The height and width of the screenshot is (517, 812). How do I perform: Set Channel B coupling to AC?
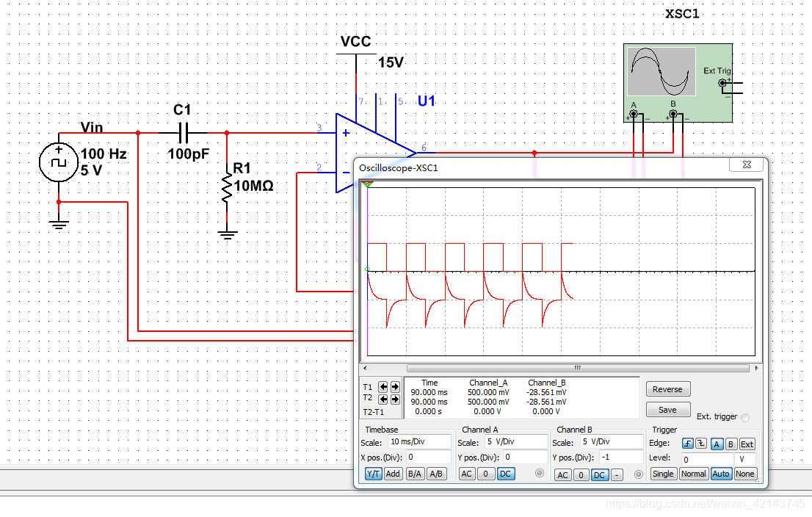click(563, 475)
